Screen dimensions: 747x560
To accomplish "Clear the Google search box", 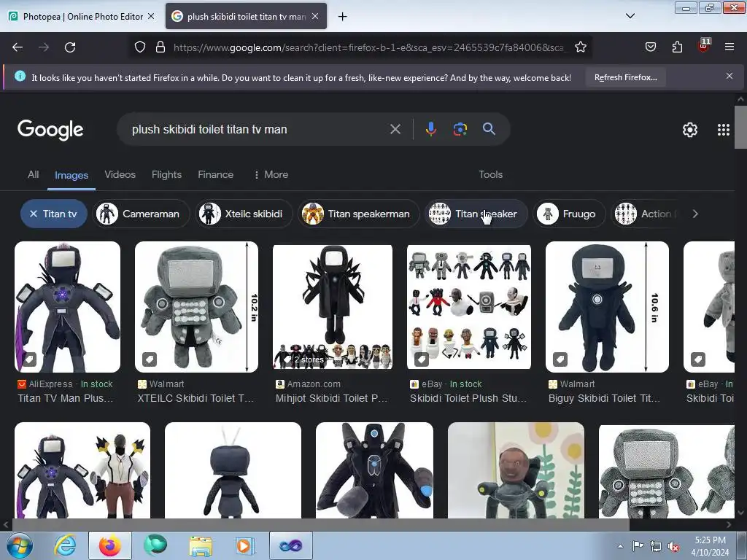I will click(395, 129).
